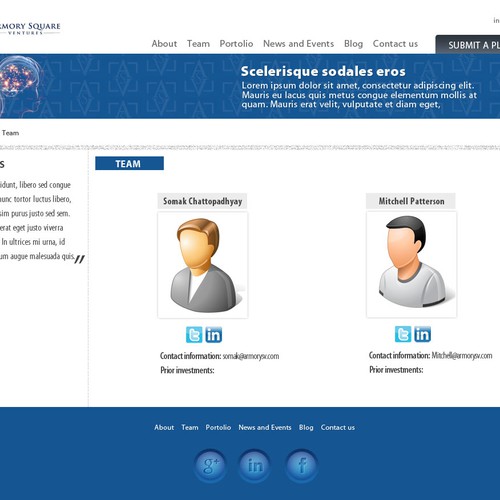
Task: Click the Google Plus footer icon
Action: pos(210,465)
